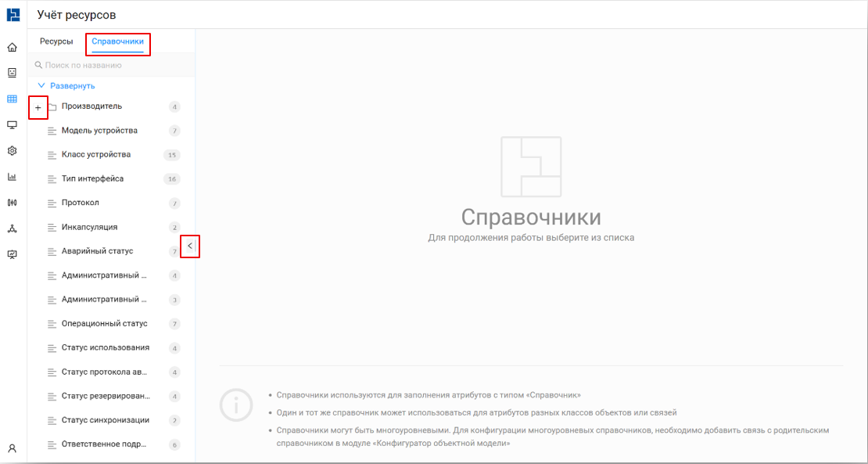Click the folder icon next to Производитель
The image size is (868, 464).
pos(52,106)
